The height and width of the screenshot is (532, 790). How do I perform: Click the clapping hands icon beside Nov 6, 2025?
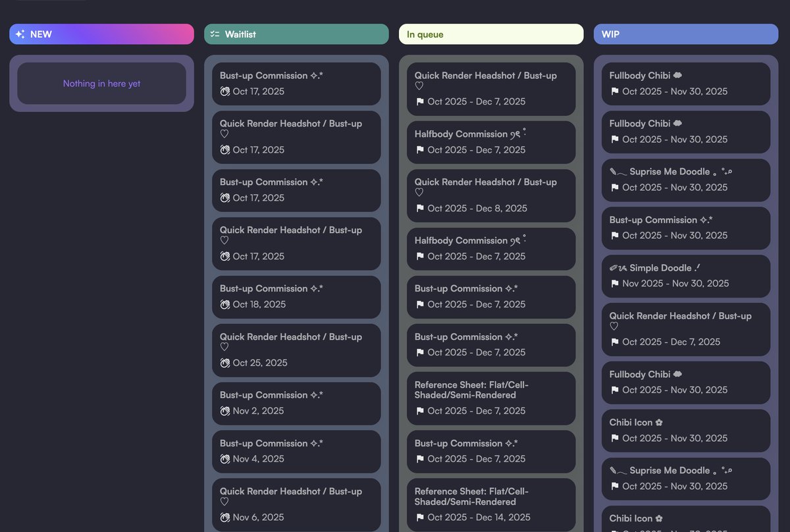[x=224, y=518]
